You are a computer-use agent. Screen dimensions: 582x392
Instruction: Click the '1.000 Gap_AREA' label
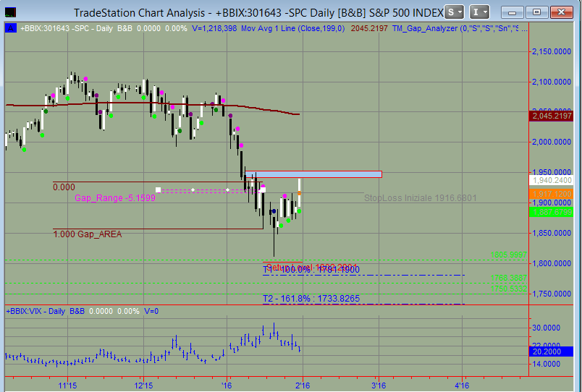(x=88, y=234)
